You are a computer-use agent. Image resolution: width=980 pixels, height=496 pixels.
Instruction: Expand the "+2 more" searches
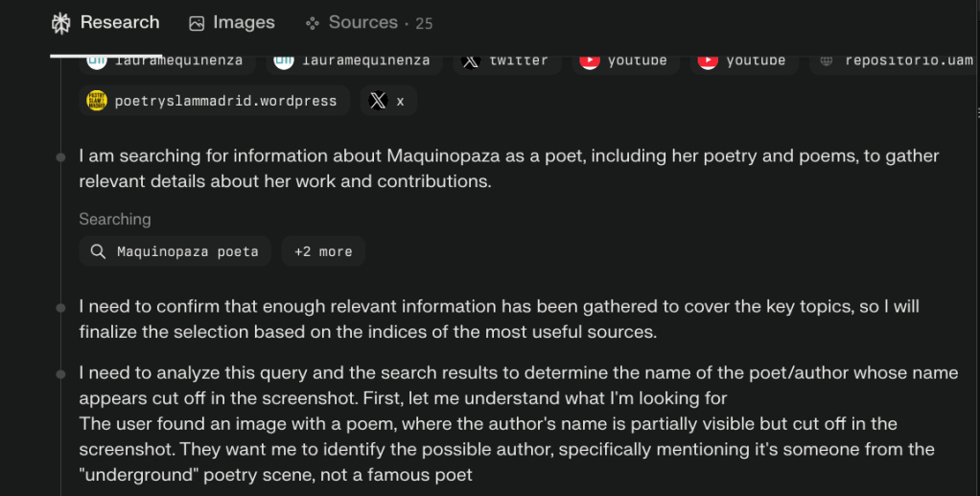[x=323, y=251]
